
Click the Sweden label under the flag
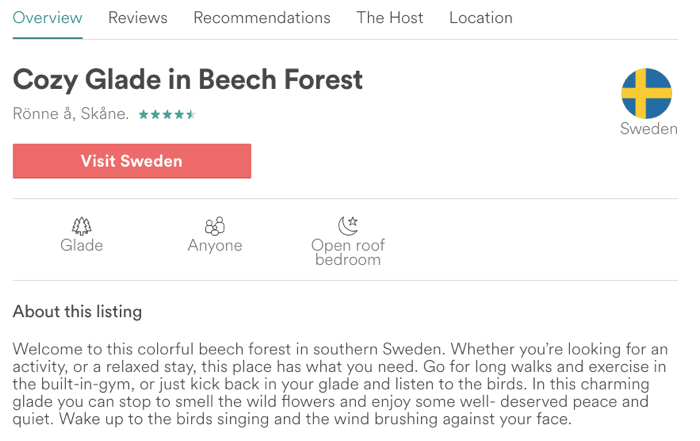coord(649,129)
